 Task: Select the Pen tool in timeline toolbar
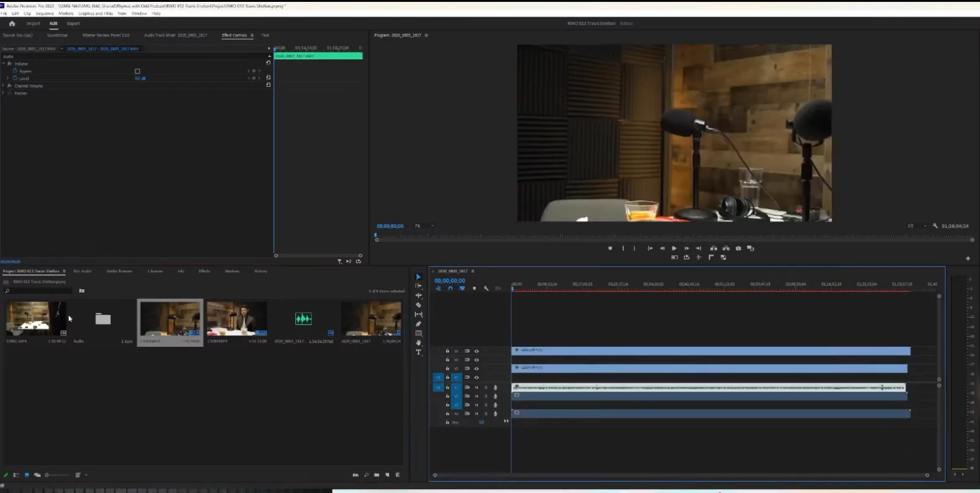[419, 324]
